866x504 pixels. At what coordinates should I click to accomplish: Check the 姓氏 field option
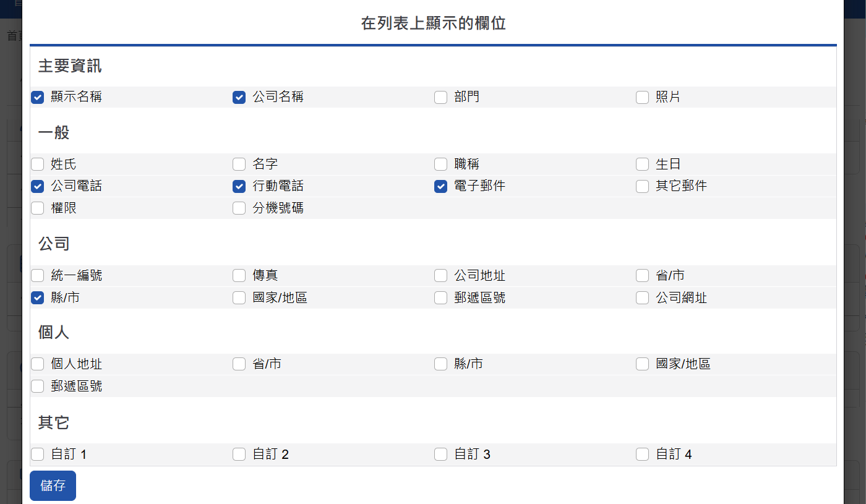click(38, 164)
